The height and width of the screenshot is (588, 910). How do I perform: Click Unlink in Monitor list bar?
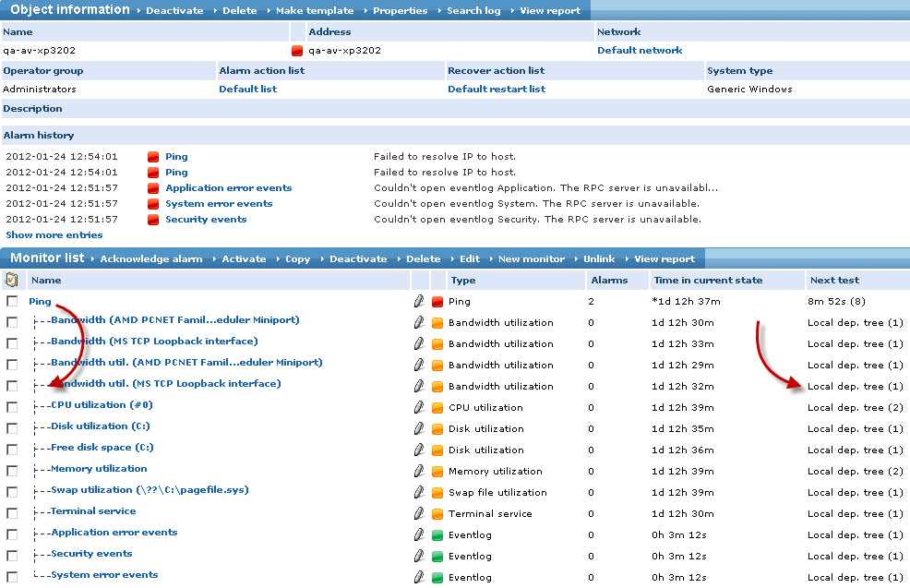pos(599,258)
